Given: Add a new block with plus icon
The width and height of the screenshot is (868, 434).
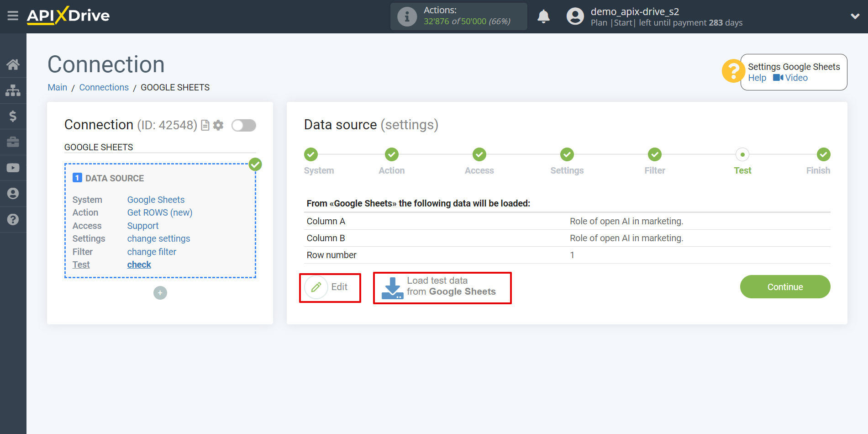Looking at the screenshot, I should (x=160, y=293).
